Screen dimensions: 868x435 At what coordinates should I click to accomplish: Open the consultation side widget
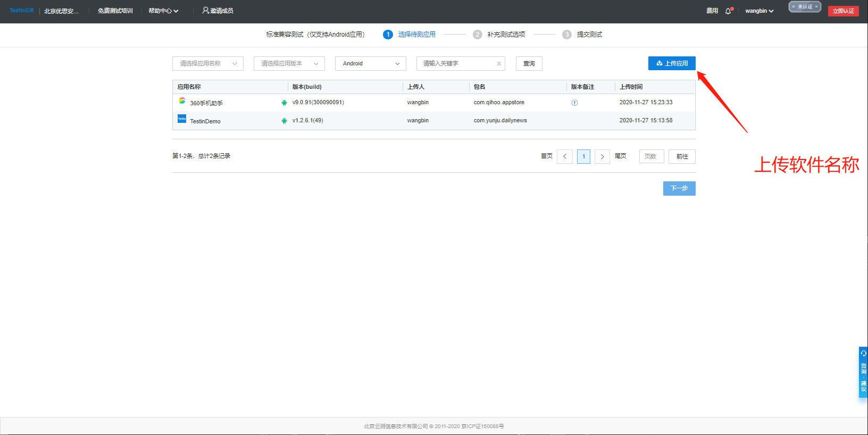point(863,372)
